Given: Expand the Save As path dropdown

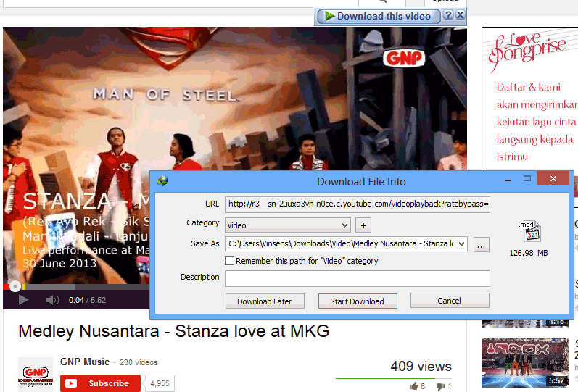Looking at the screenshot, I should [461, 244].
